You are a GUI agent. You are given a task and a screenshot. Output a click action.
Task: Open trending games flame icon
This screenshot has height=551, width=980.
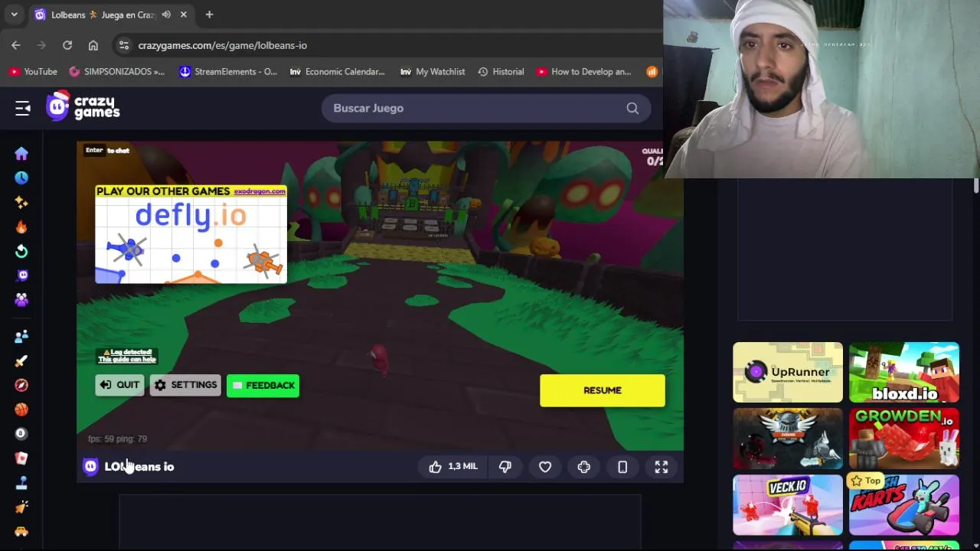[x=21, y=227]
